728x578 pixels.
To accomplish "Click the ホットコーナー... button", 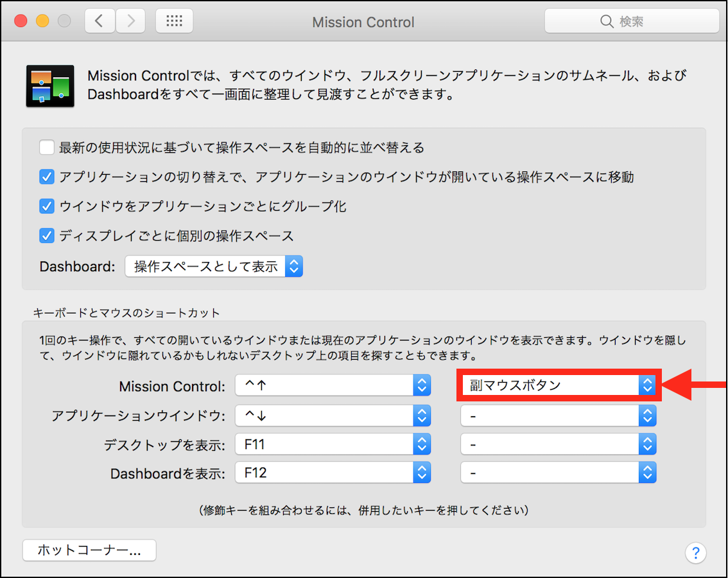I will tap(89, 550).
